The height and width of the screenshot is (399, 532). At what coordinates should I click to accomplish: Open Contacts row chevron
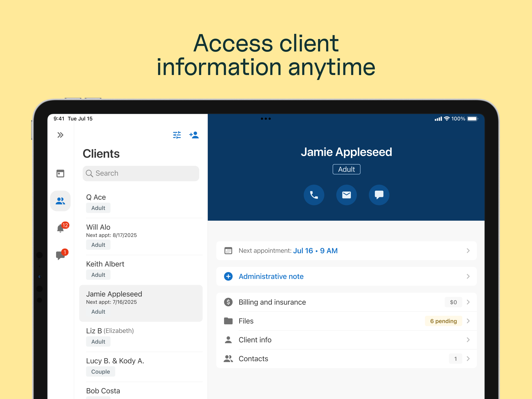coord(468,359)
